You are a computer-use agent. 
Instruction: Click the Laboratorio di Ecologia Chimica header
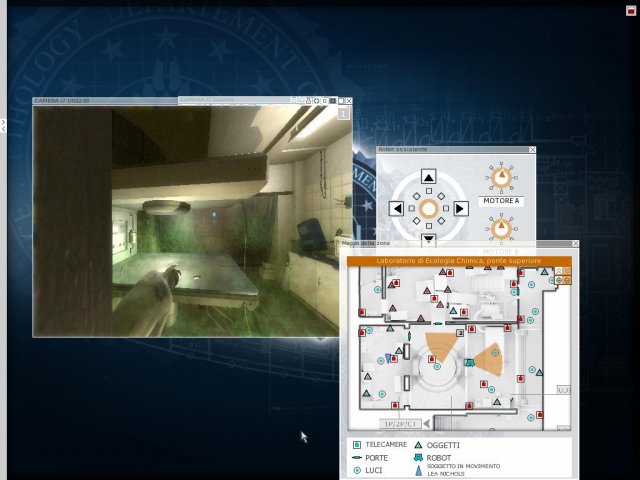[x=458, y=261]
